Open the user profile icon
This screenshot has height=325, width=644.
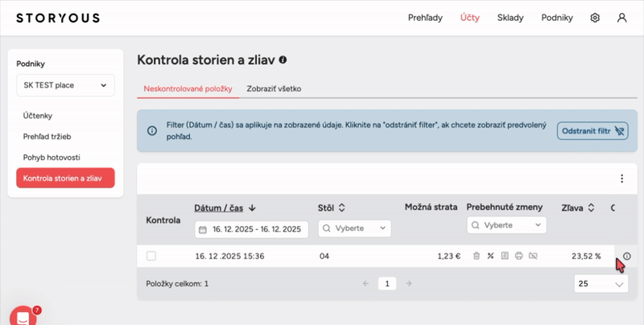tap(621, 18)
